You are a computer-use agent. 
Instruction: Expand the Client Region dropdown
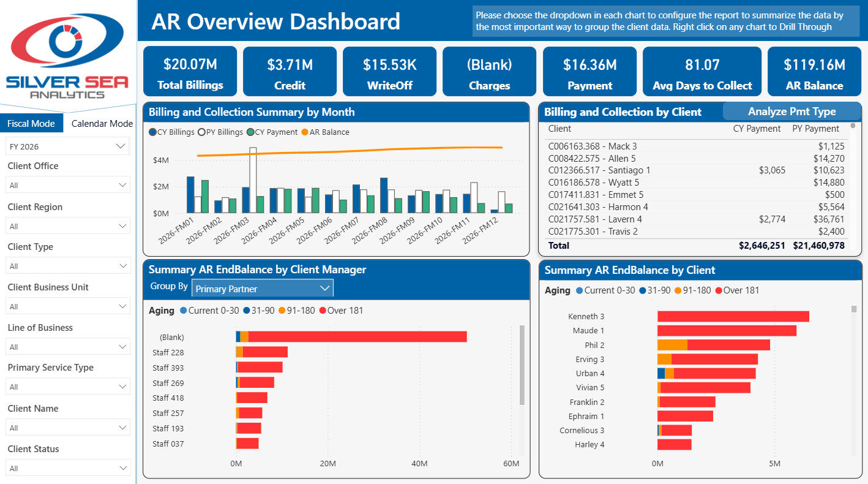click(67, 226)
